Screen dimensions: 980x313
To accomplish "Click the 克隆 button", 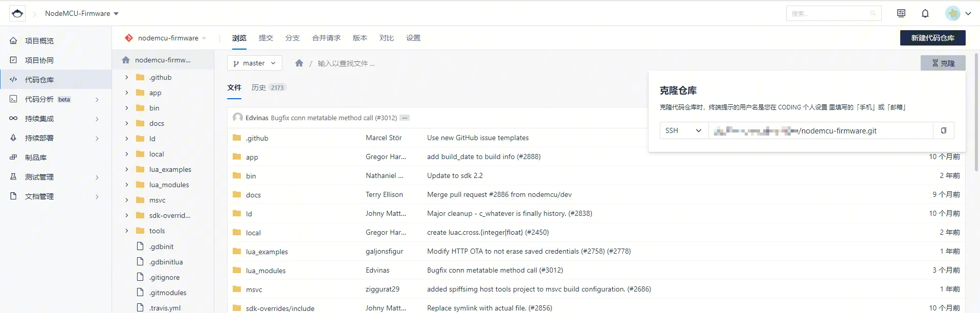I will pos(943,63).
